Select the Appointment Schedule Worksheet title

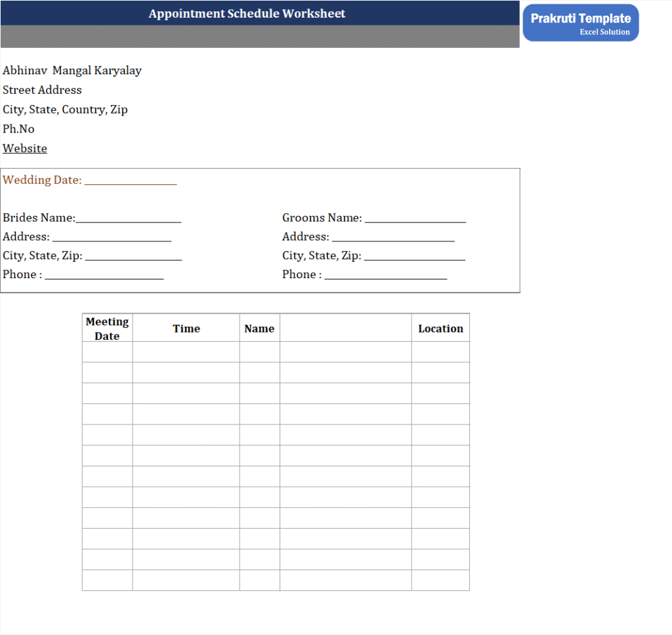[247, 13]
